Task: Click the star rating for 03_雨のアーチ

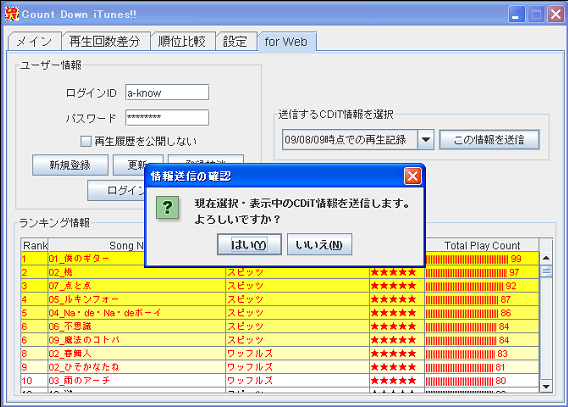Action: (x=393, y=381)
